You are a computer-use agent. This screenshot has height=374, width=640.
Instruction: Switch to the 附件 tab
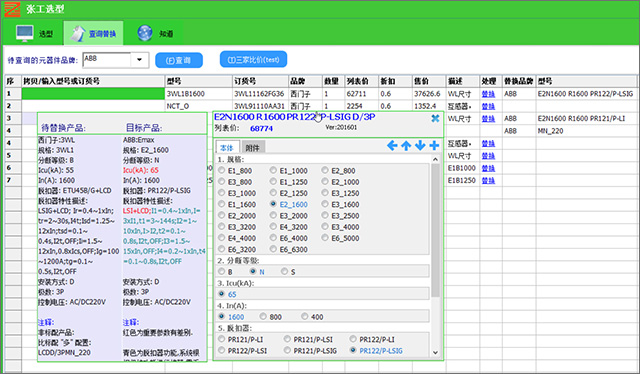pos(253,147)
